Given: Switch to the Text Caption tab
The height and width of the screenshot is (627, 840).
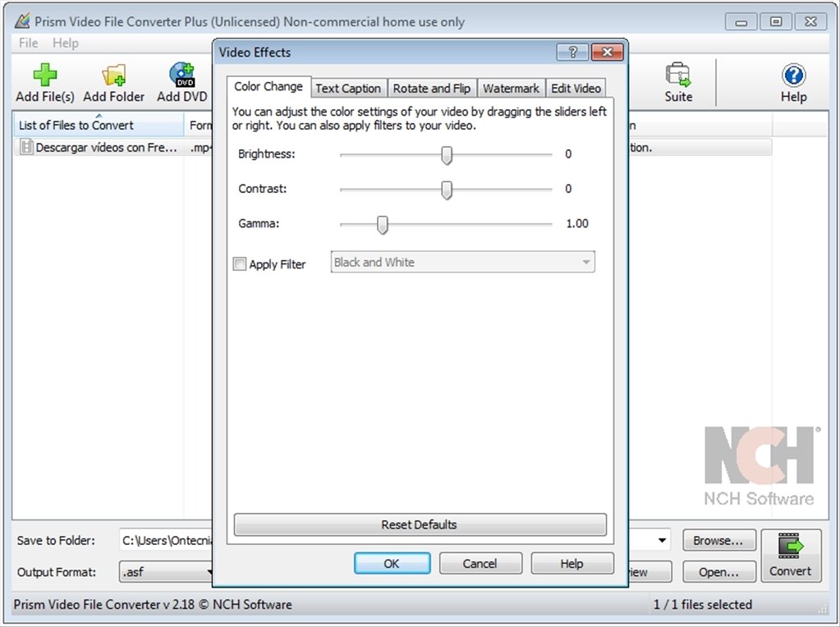Looking at the screenshot, I should pos(348,89).
